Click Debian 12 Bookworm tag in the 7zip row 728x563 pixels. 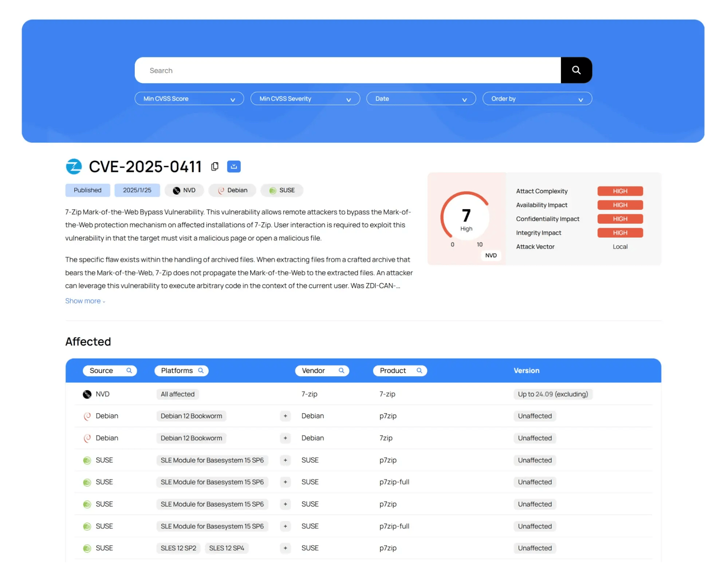coord(191,438)
